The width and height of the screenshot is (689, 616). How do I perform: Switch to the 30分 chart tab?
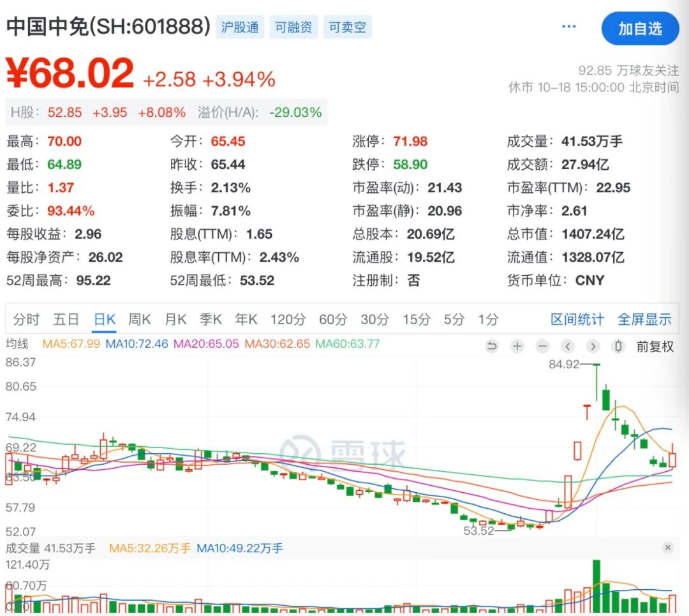click(375, 319)
